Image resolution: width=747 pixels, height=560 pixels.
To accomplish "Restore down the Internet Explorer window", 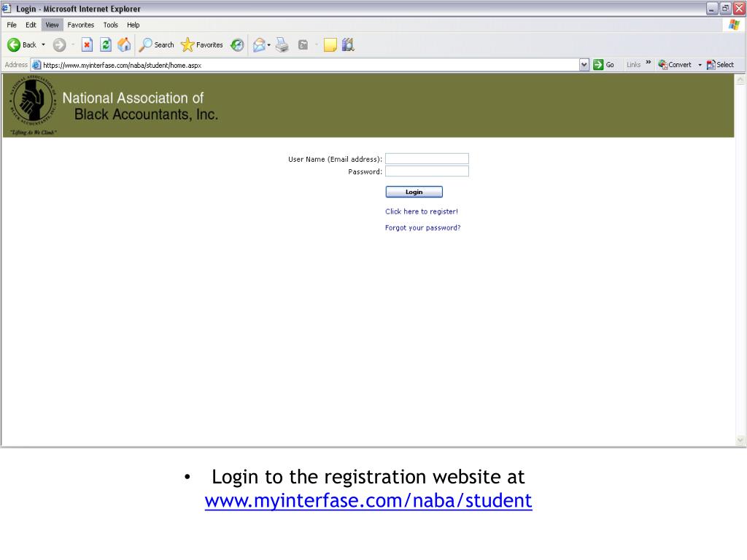I will 726,9.
